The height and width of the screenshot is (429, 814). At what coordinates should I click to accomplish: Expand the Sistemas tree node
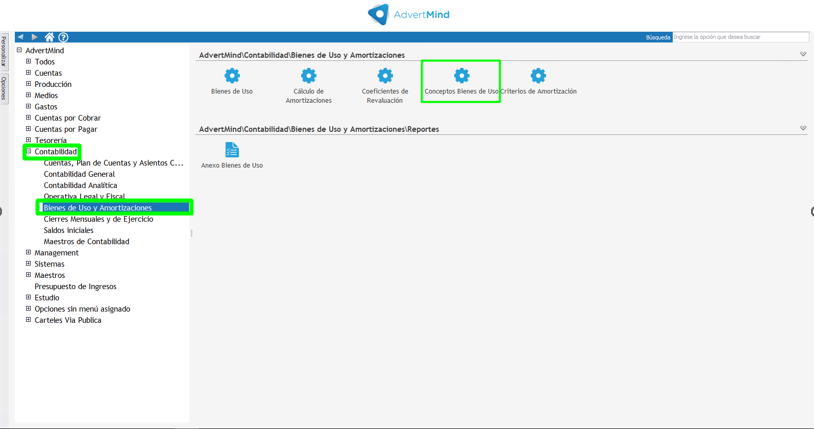point(29,264)
